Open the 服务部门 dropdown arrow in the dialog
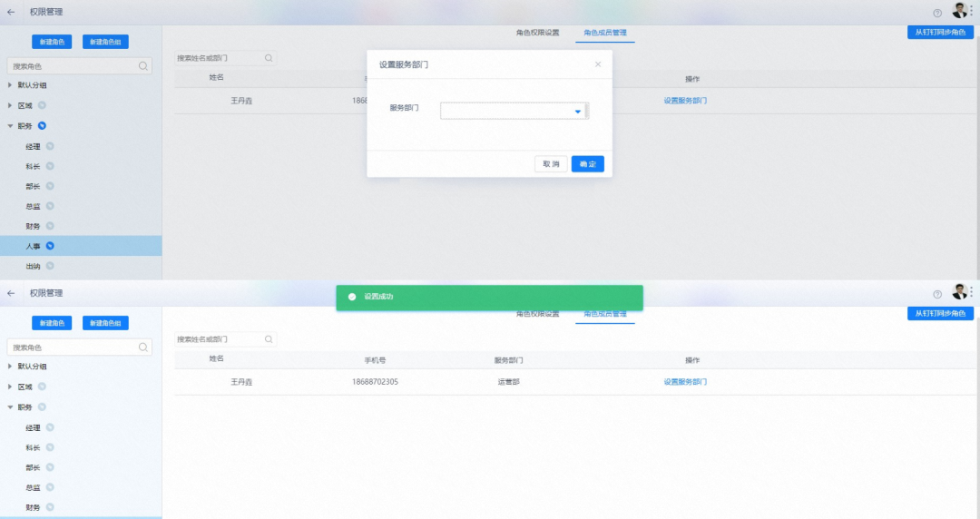Viewport: 980px width, 519px height. (577, 112)
